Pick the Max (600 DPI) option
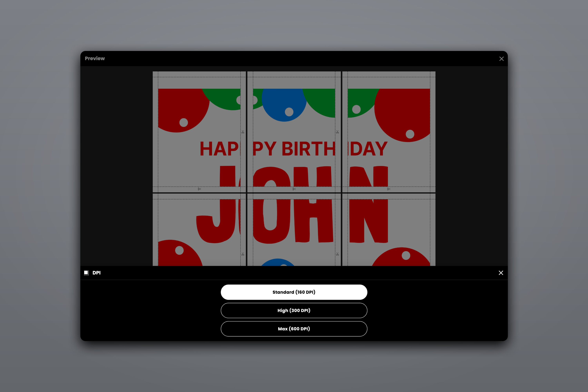This screenshot has width=588, height=392. click(x=294, y=329)
